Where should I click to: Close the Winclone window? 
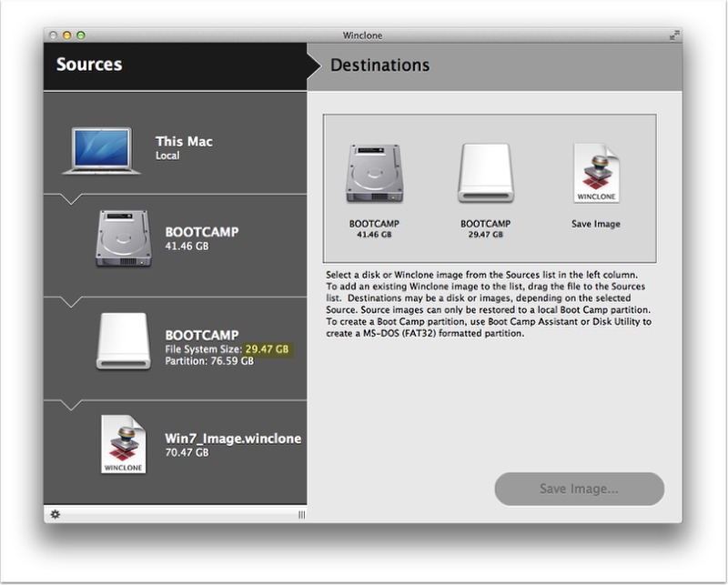tap(54, 35)
